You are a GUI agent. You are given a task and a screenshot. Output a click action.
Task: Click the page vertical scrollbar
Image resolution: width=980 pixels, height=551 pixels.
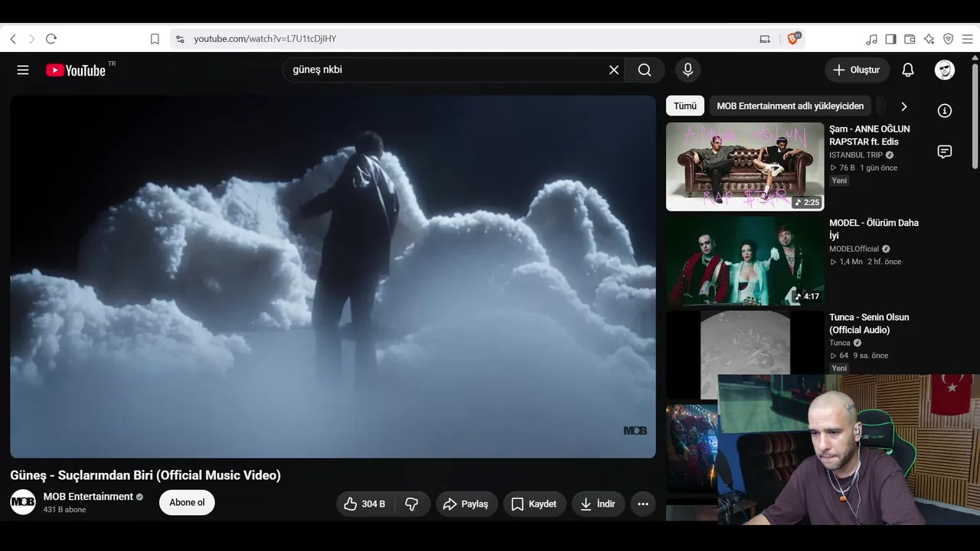(975, 115)
